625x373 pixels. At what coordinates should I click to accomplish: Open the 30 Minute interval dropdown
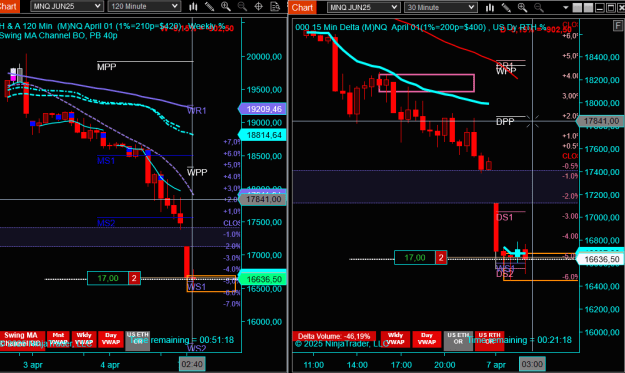(440, 8)
